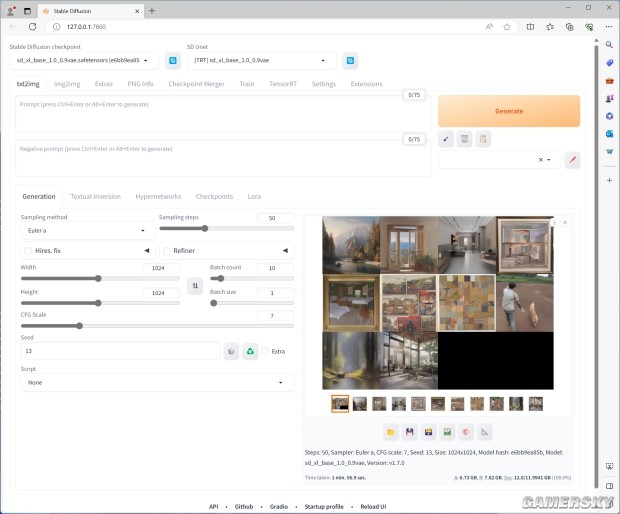
Task: Open the Sampling method dropdown
Action: coord(88,231)
